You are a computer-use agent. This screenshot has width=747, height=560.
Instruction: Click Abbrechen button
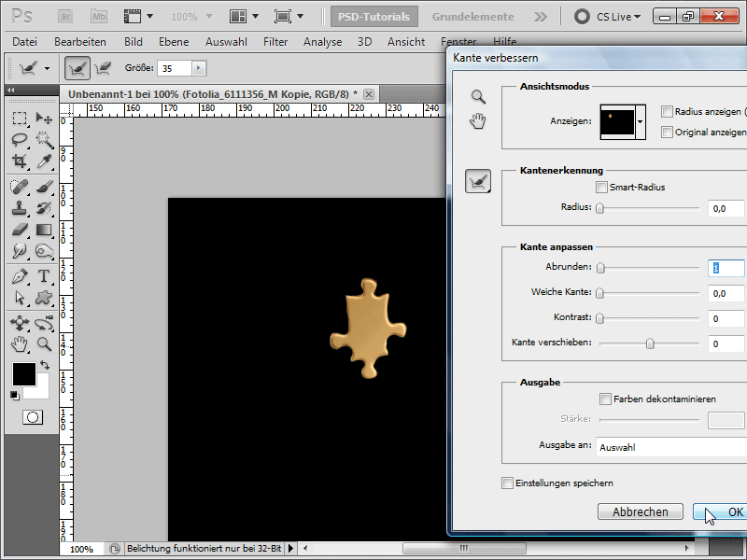click(x=641, y=511)
